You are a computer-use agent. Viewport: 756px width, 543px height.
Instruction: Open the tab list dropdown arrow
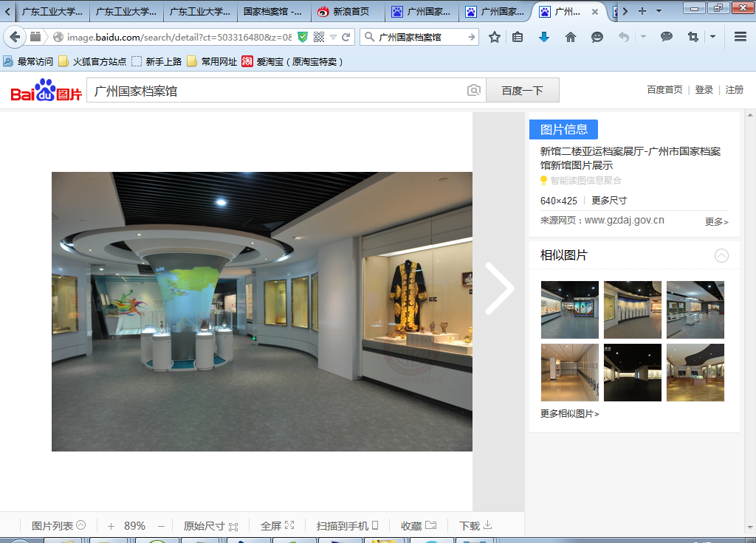tap(658, 11)
